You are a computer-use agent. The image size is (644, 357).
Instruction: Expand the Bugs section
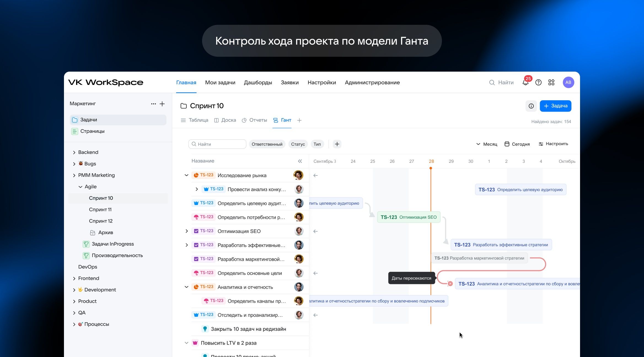click(74, 164)
